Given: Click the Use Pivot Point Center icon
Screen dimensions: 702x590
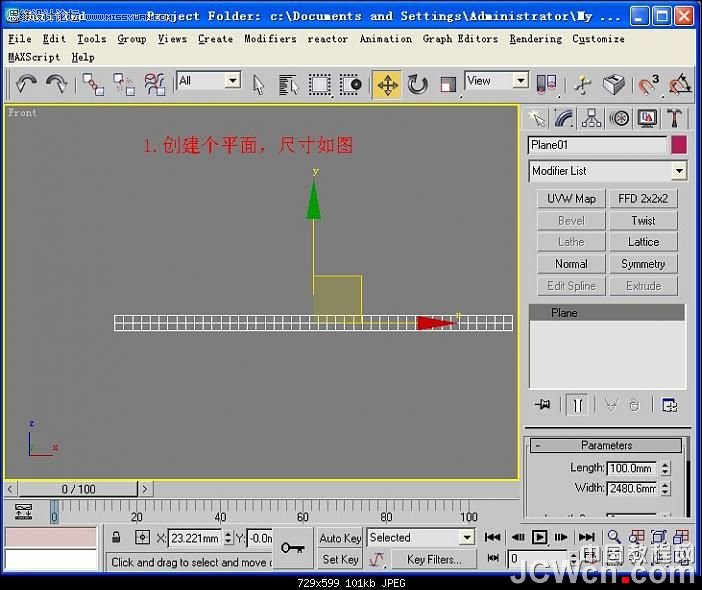Looking at the screenshot, I should (547, 84).
